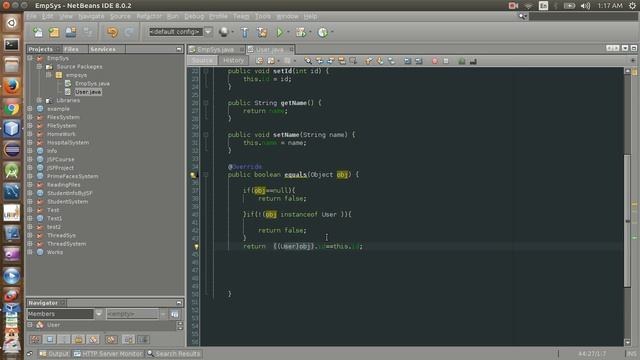Click the Previous Bookmark icon
The image size is (640, 360).
click(x=369, y=61)
